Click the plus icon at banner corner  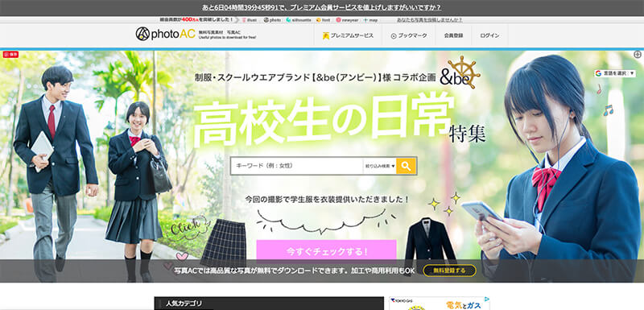point(638,54)
